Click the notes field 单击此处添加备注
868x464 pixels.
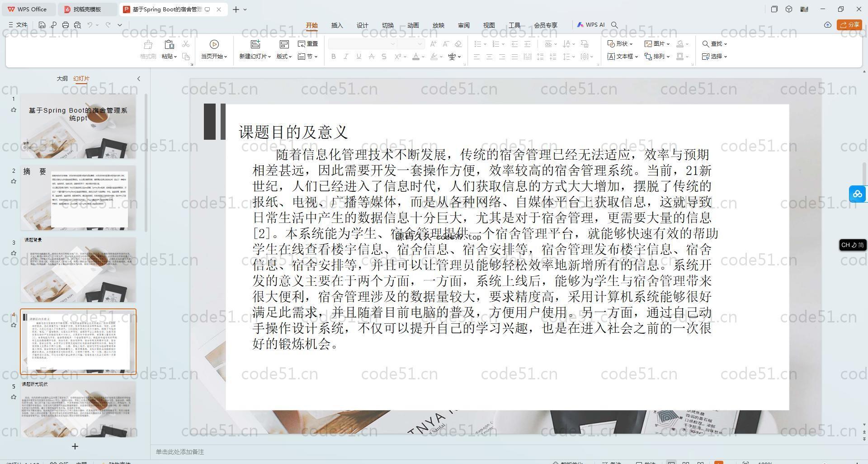coord(180,452)
